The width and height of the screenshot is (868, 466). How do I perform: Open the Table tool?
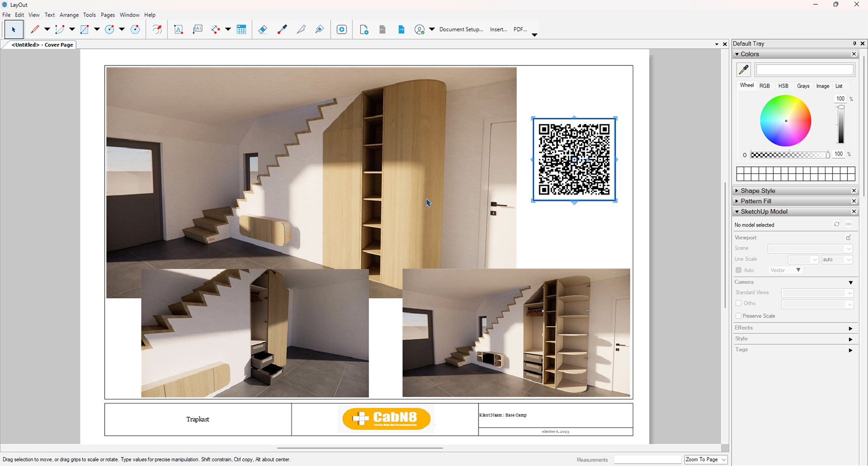pos(241,29)
